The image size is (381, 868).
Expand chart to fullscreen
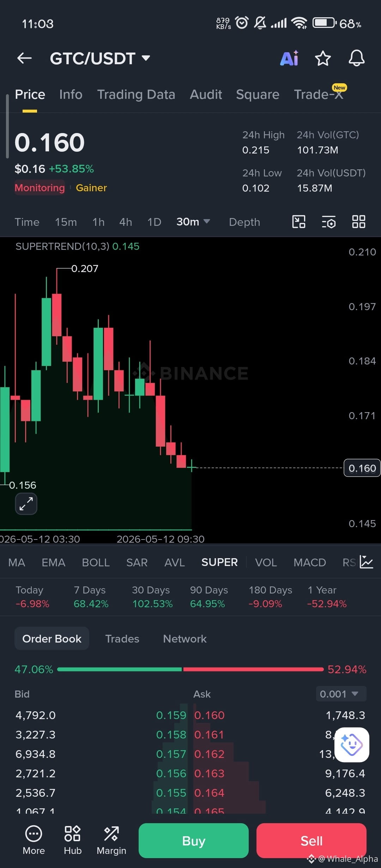pos(26,504)
